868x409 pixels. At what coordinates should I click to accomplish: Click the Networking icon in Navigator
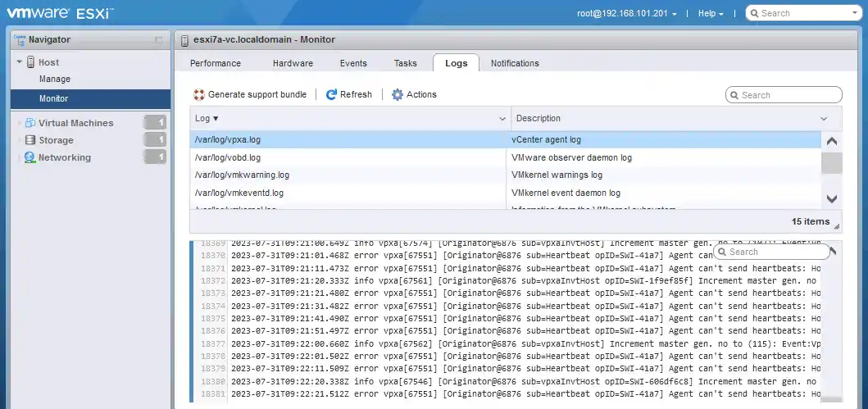pyautogui.click(x=31, y=157)
